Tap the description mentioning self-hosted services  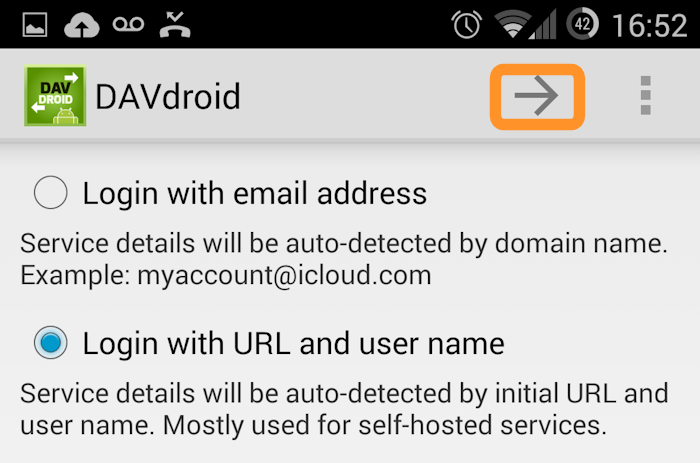pos(344,409)
